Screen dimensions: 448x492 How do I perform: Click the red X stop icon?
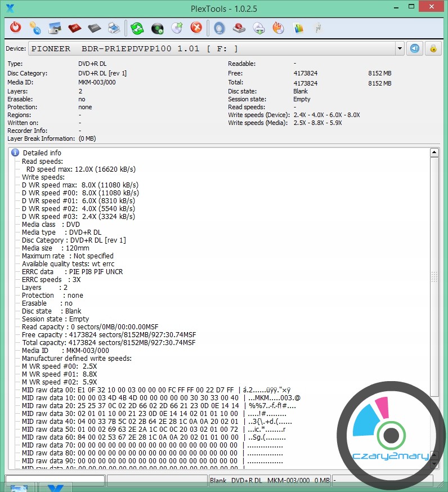(x=196, y=27)
